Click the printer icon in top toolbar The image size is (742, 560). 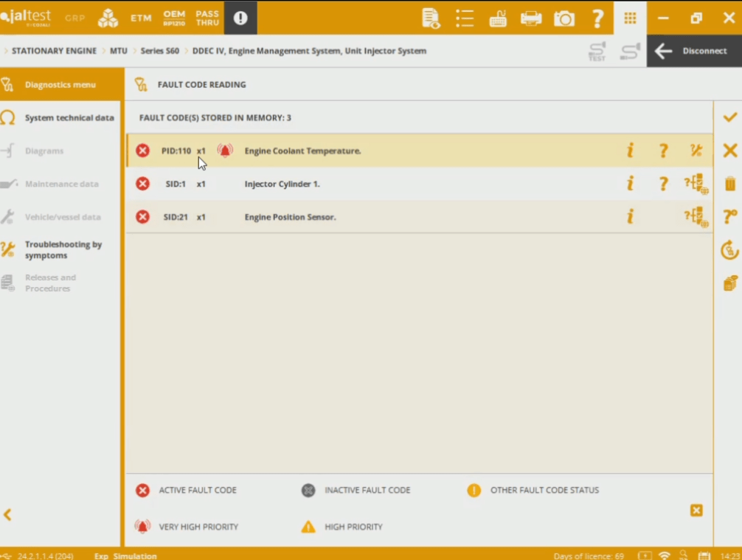pyautogui.click(x=531, y=18)
